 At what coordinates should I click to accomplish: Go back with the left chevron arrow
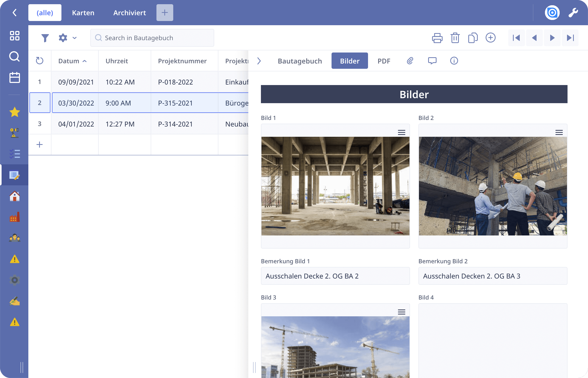[x=15, y=13]
